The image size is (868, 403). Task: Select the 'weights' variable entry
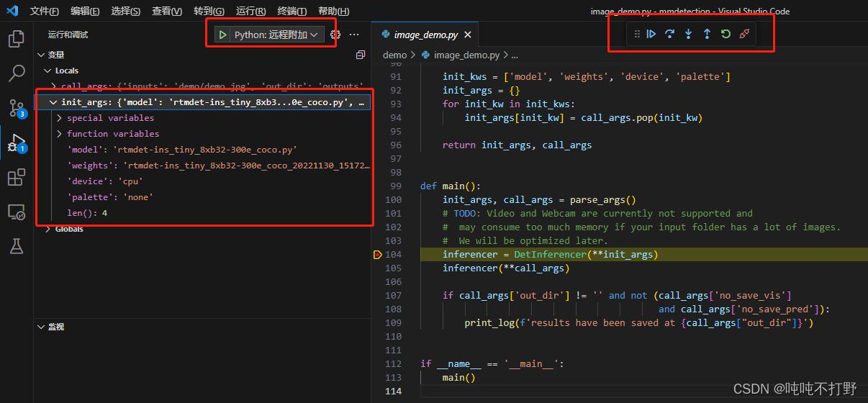pyautogui.click(x=203, y=166)
